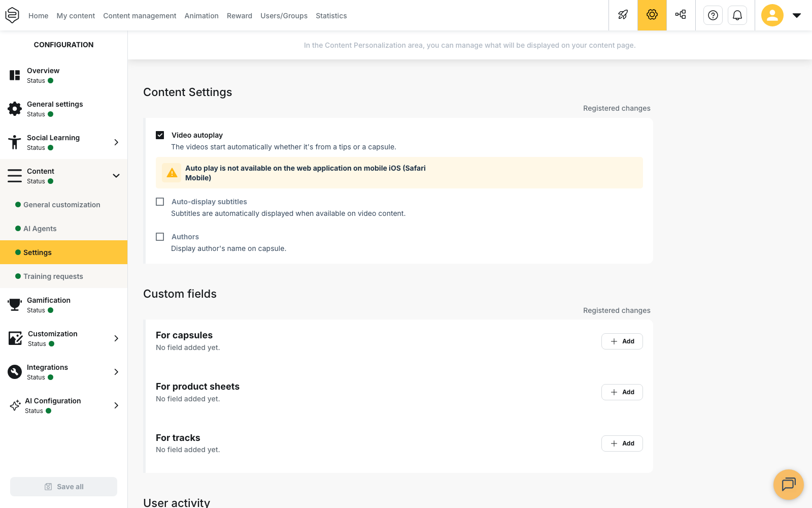Viewport: 812px width, 508px height.
Task: Click the AI Configuration sparkle icon
Action: coord(15,405)
